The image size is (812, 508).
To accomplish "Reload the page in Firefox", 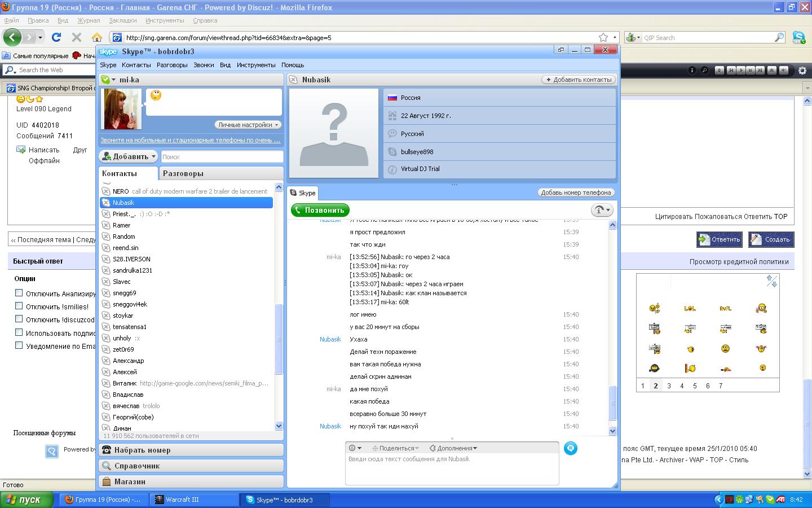I will click(56, 37).
